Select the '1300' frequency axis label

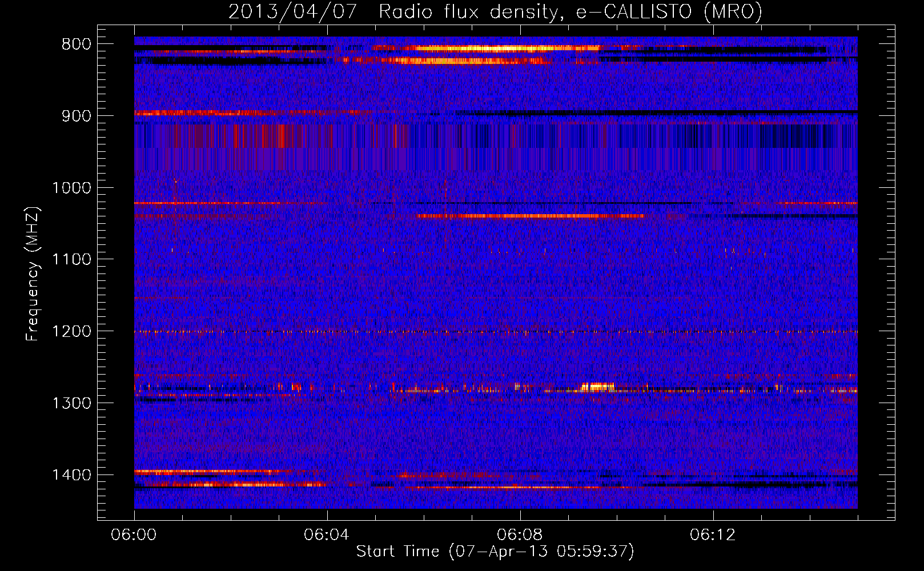[x=72, y=403]
